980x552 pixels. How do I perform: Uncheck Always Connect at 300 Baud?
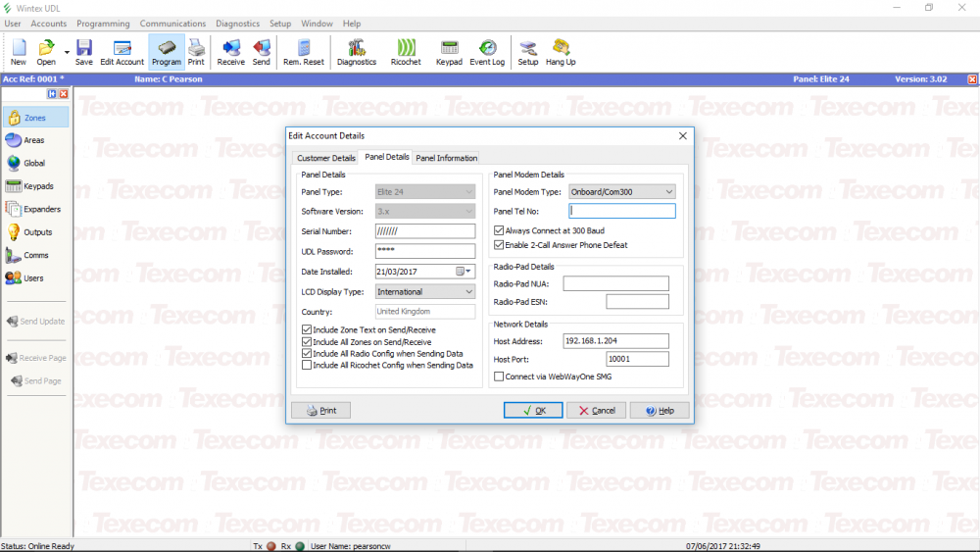click(499, 231)
